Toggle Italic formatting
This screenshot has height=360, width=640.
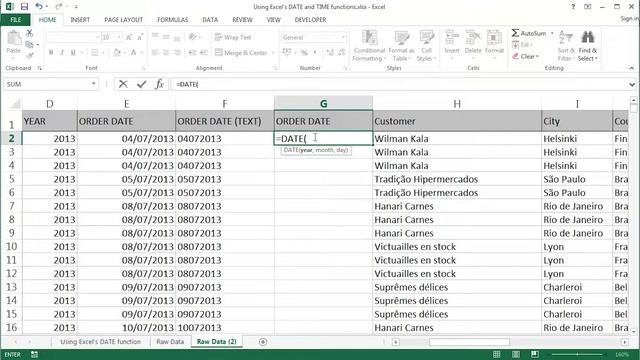click(x=62, y=53)
